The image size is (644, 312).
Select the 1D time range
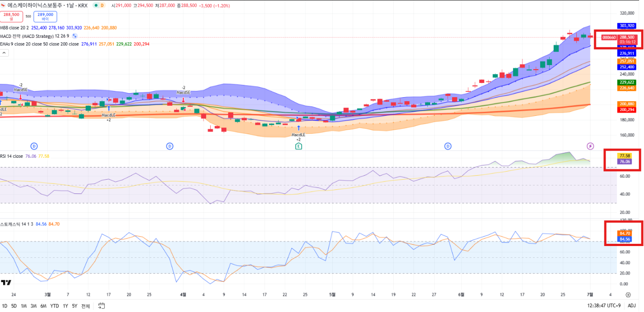click(x=5, y=306)
